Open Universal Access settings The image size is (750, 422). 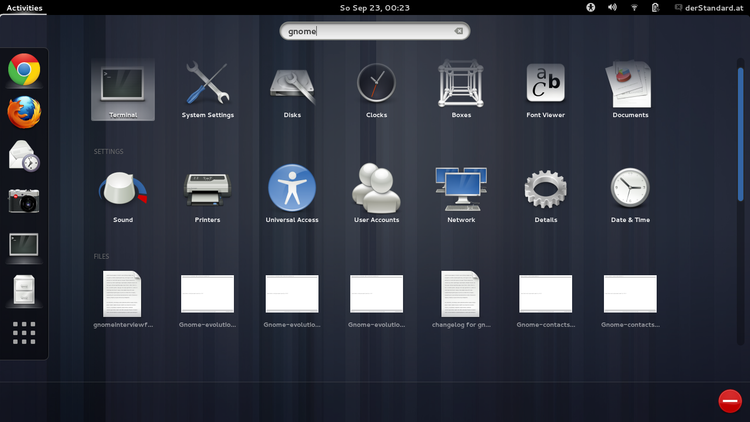(292, 192)
